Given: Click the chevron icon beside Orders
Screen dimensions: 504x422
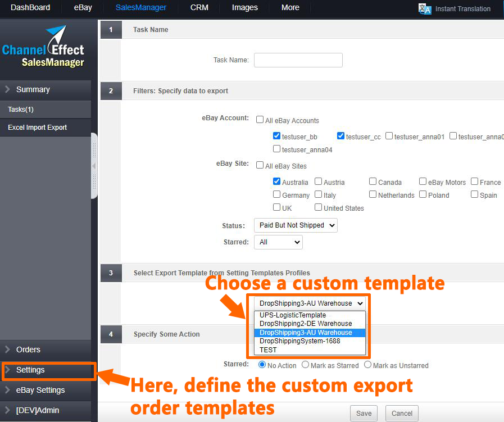Looking at the screenshot, I should [x=8, y=350].
